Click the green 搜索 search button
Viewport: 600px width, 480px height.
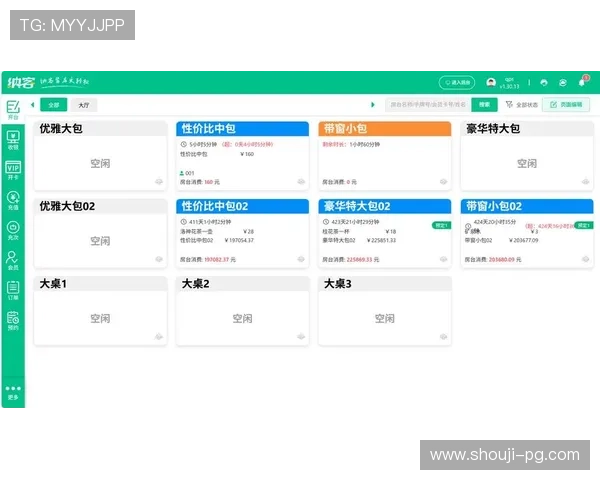(x=484, y=104)
